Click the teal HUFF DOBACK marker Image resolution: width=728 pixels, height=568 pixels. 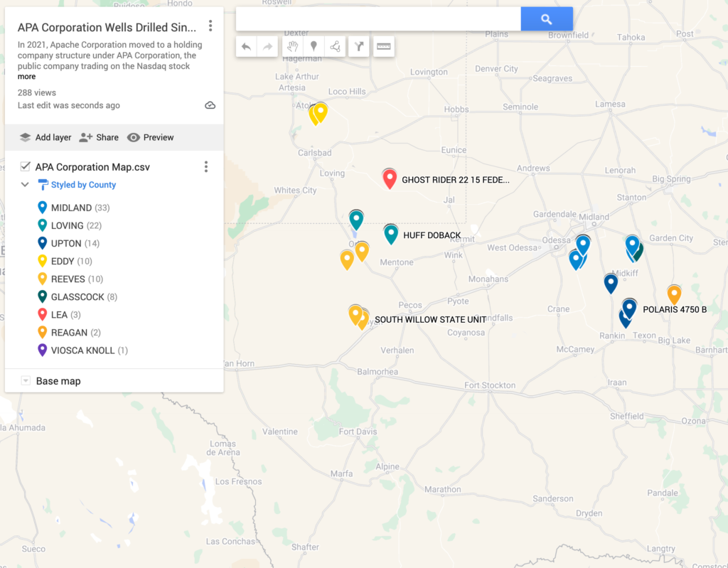[x=391, y=234]
